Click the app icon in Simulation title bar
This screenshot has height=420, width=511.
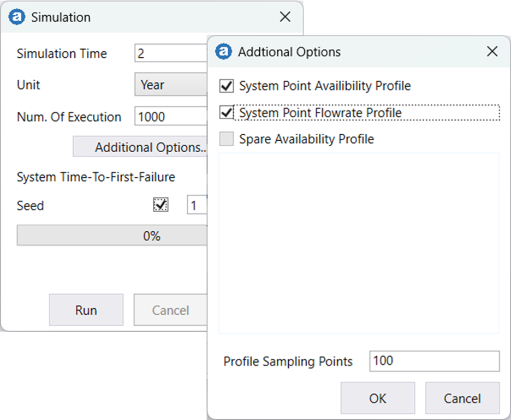click(x=18, y=17)
